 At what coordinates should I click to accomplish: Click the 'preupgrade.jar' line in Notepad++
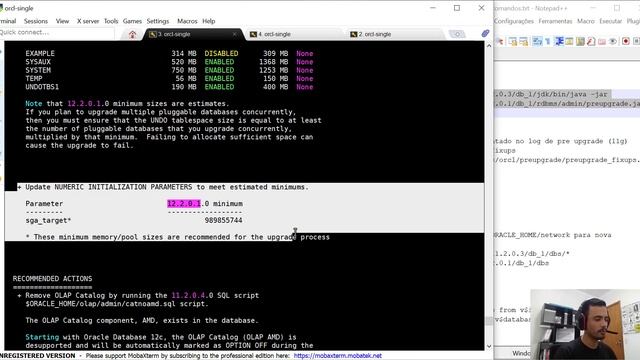[567, 104]
